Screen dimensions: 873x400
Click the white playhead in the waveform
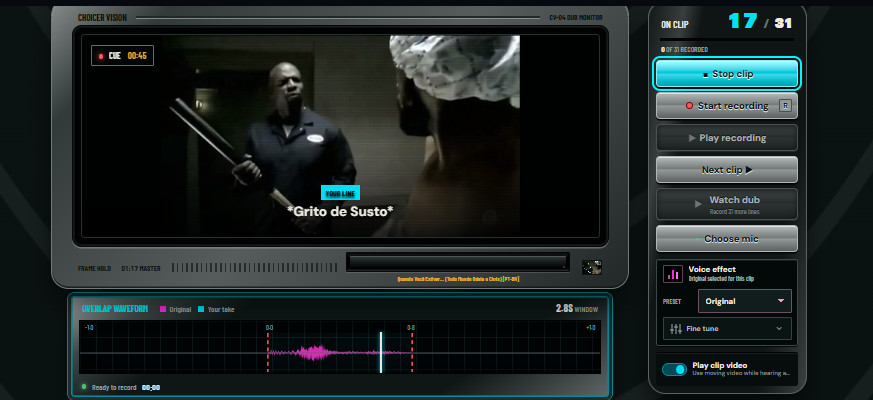pos(381,352)
